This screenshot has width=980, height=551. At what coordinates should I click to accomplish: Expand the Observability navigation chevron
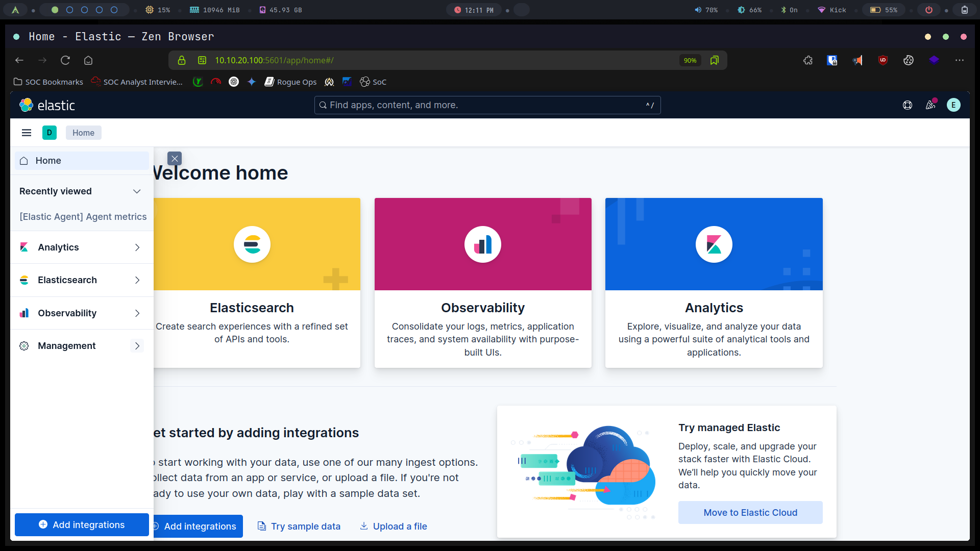click(137, 313)
